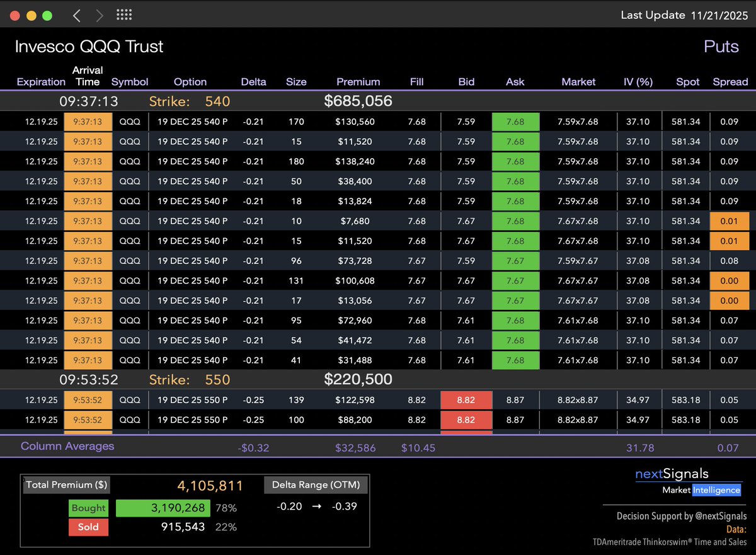Sort by the Premium column header
This screenshot has height=555, width=756.
click(x=358, y=81)
